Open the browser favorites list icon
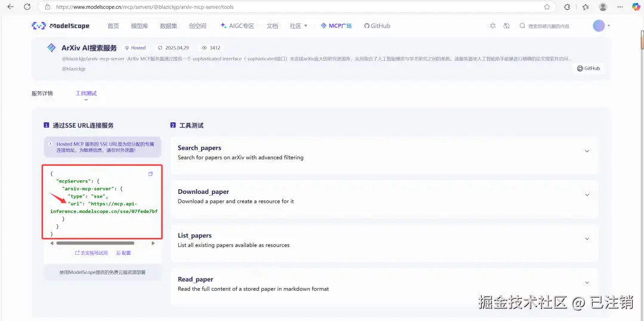The height and width of the screenshot is (321, 644). (x=586, y=7)
